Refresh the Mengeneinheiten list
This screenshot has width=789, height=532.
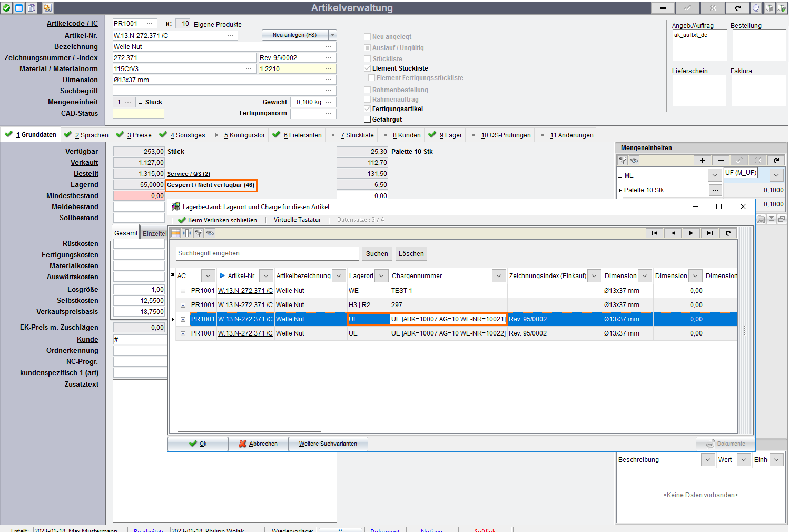tap(776, 160)
